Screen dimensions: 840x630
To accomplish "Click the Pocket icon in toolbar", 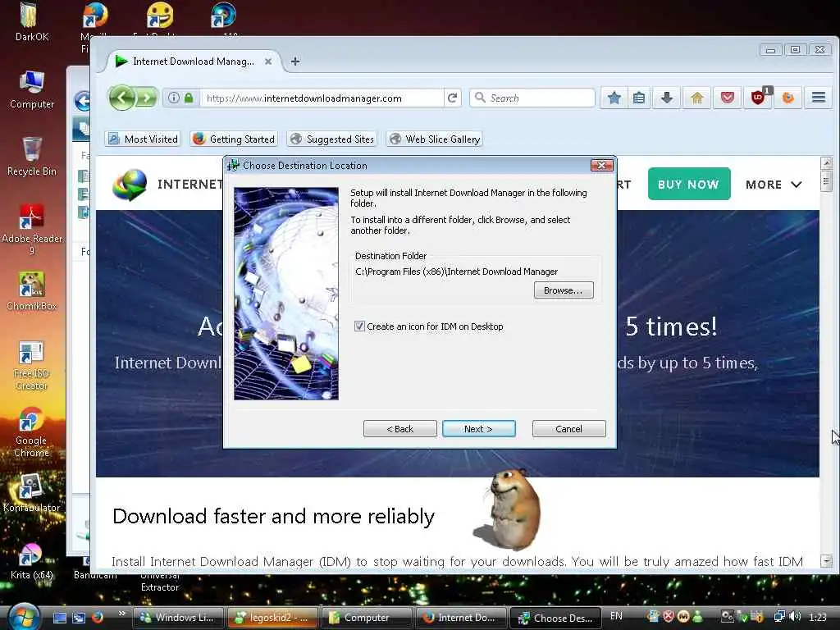I will (x=727, y=98).
